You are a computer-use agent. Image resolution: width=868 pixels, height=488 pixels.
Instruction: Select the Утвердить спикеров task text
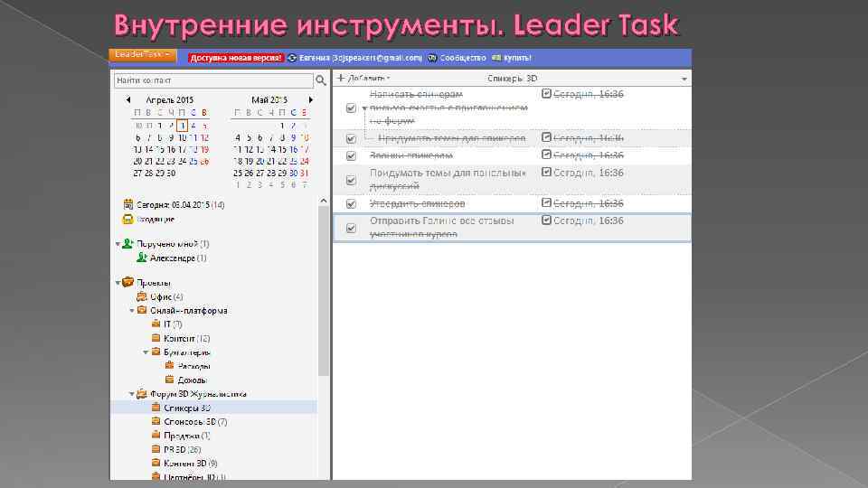click(x=418, y=203)
